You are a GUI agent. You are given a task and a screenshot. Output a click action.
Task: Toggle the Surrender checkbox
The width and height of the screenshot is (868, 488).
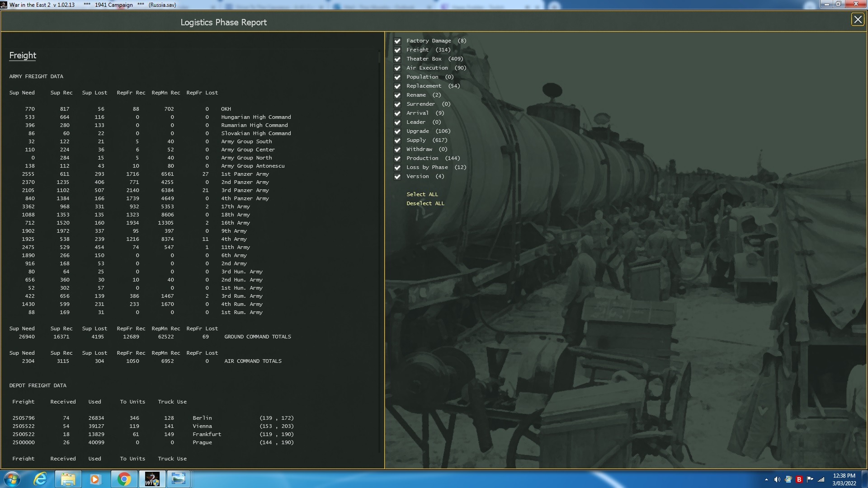click(397, 104)
